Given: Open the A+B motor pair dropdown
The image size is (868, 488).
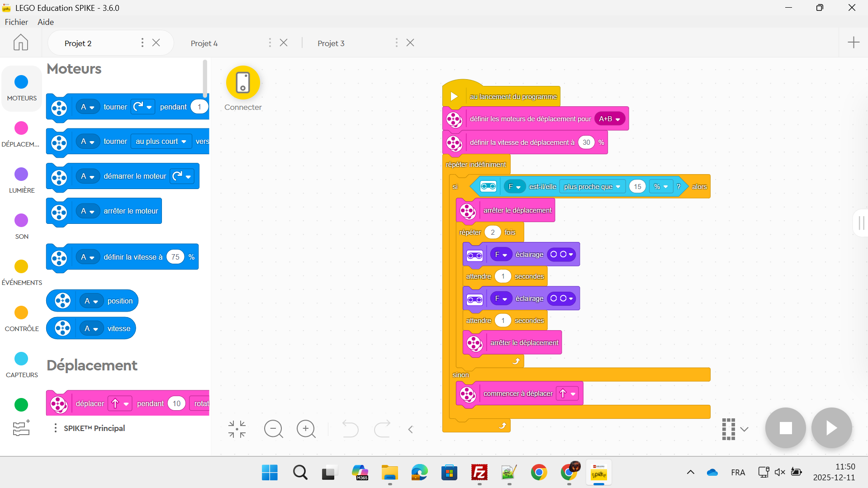Looking at the screenshot, I should pos(609,119).
